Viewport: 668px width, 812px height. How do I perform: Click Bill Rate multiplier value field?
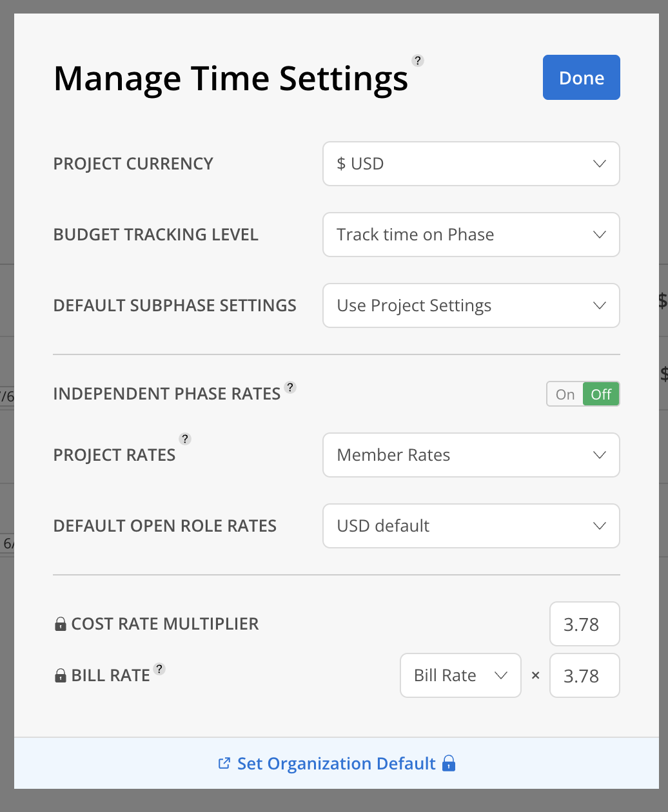pyautogui.click(x=585, y=675)
